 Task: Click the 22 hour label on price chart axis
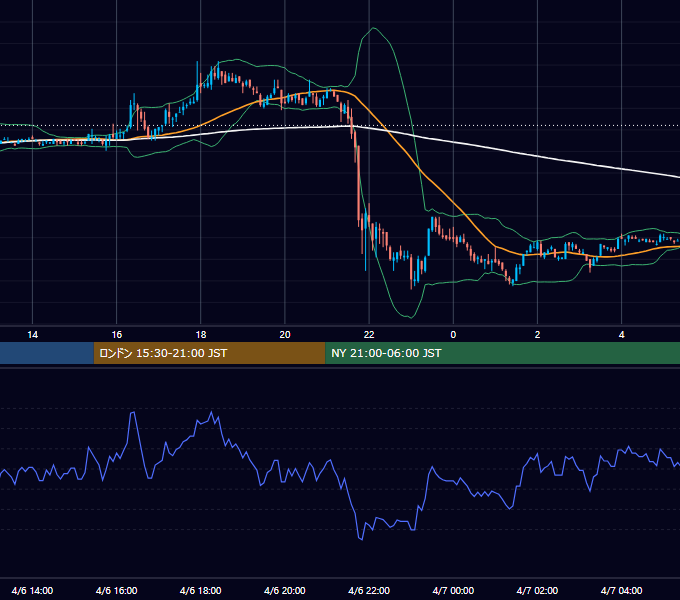point(369,335)
